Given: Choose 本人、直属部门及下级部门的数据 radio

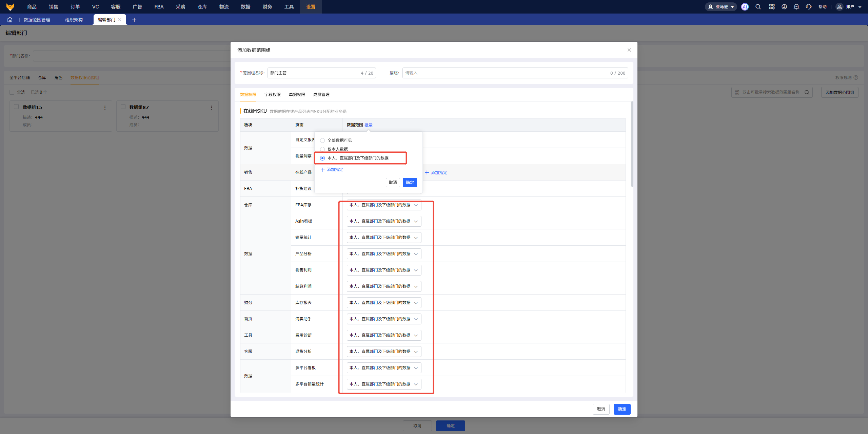Looking at the screenshot, I should pyautogui.click(x=322, y=158).
